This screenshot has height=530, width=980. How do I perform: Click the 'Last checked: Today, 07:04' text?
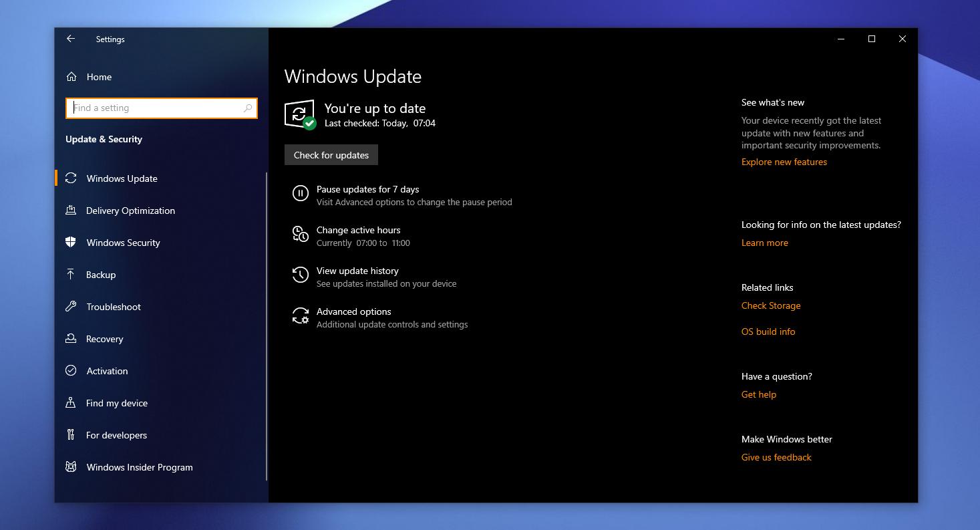[x=380, y=123]
